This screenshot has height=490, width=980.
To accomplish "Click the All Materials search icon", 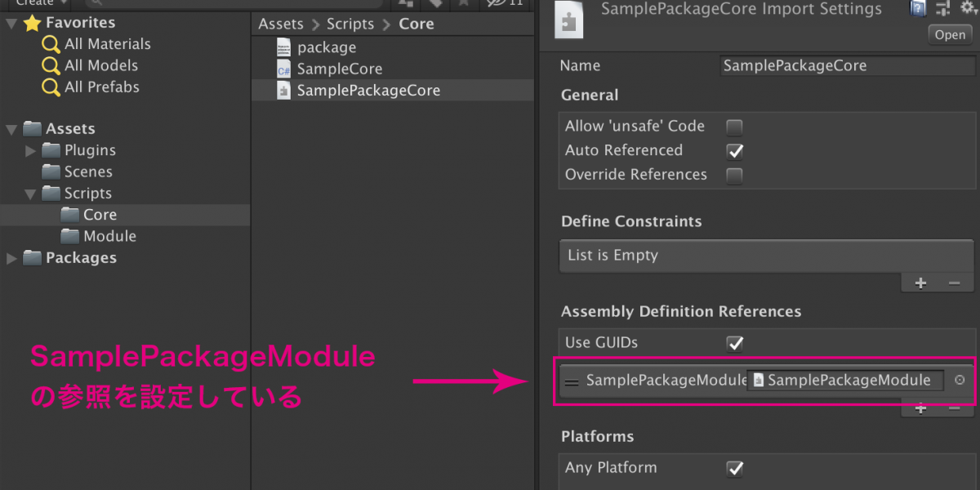I will tap(51, 44).
